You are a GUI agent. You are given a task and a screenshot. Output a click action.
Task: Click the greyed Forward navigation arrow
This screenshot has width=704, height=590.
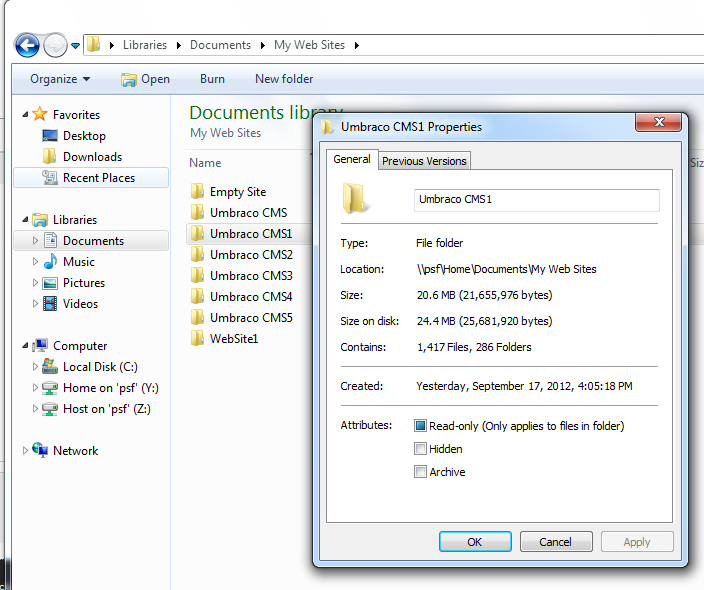[55, 45]
